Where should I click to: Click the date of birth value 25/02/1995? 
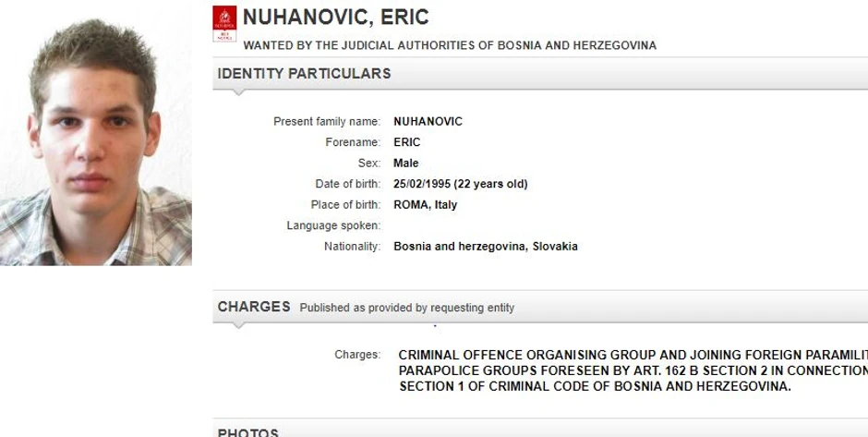pos(460,184)
